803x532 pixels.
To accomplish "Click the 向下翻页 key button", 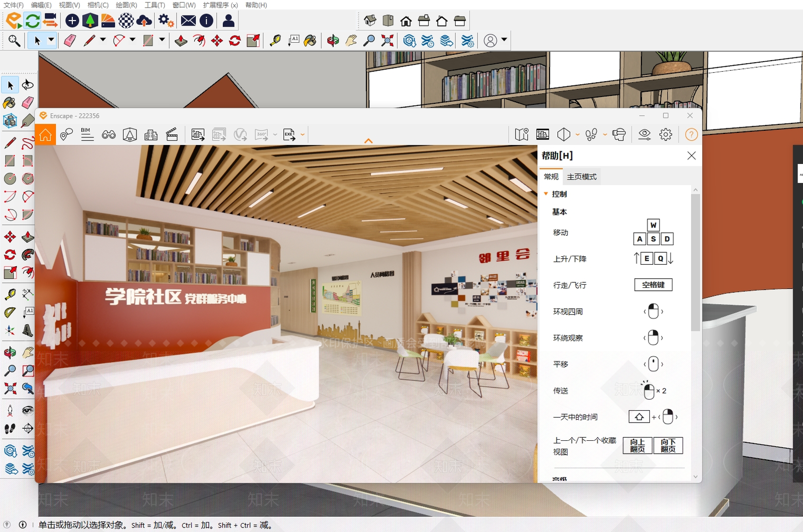I will coord(668,445).
